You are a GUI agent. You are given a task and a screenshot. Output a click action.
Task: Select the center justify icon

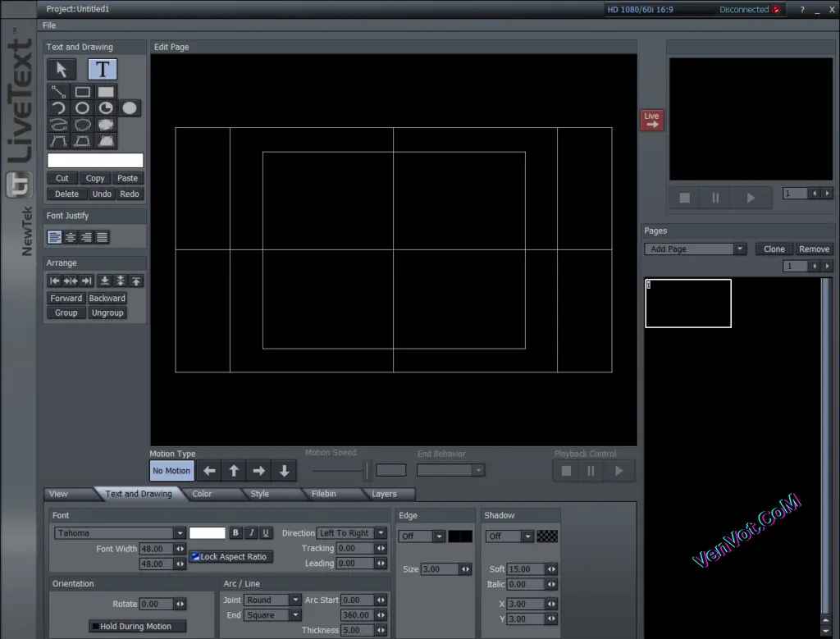(x=70, y=237)
